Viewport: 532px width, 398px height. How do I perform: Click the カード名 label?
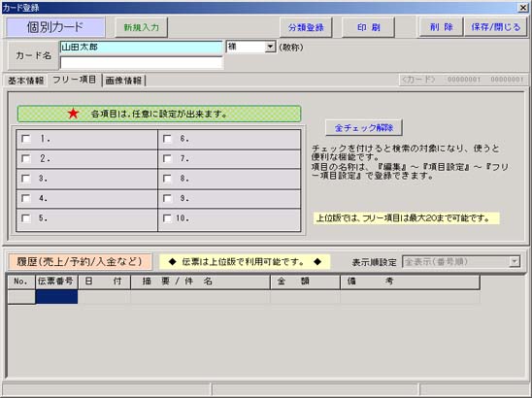pyautogui.click(x=33, y=55)
